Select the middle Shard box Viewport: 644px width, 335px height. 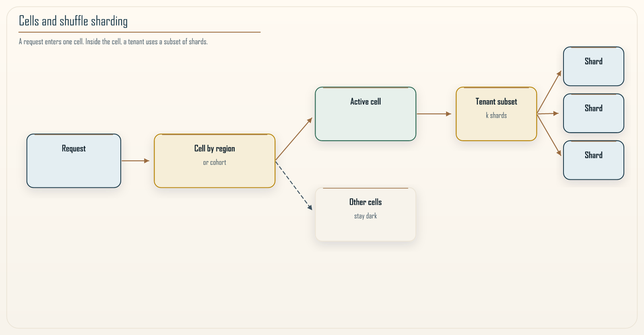594,113
